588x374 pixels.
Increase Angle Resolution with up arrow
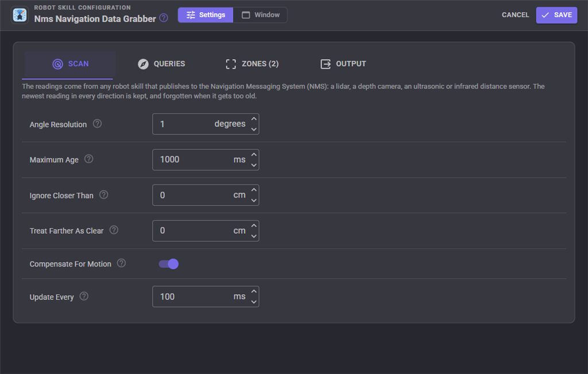[254, 119]
